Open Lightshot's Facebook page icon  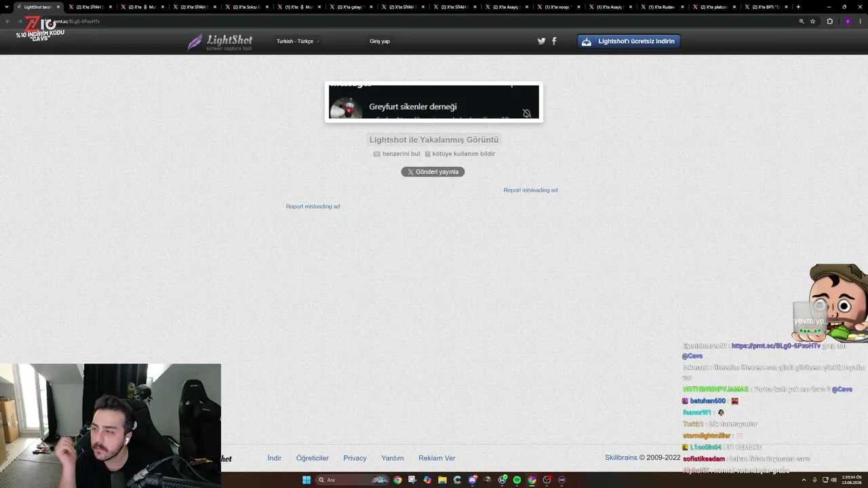pyautogui.click(x=554, y=41)
